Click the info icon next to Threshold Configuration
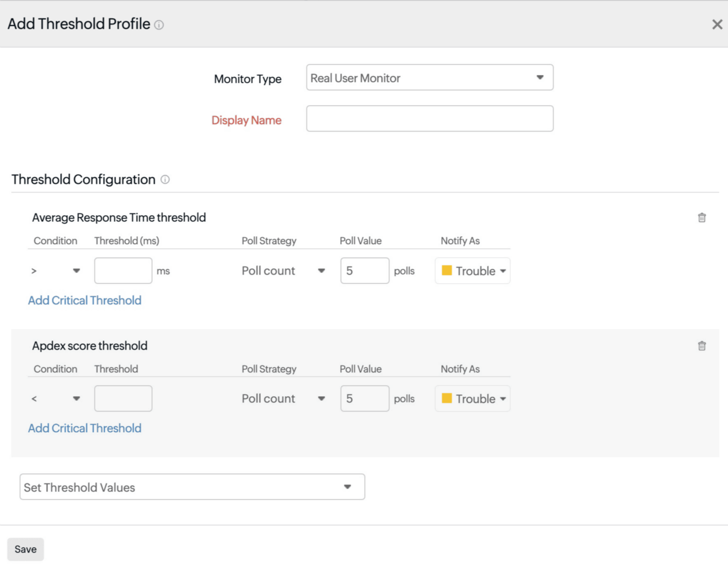728x567 pixels. pos(165,179)
